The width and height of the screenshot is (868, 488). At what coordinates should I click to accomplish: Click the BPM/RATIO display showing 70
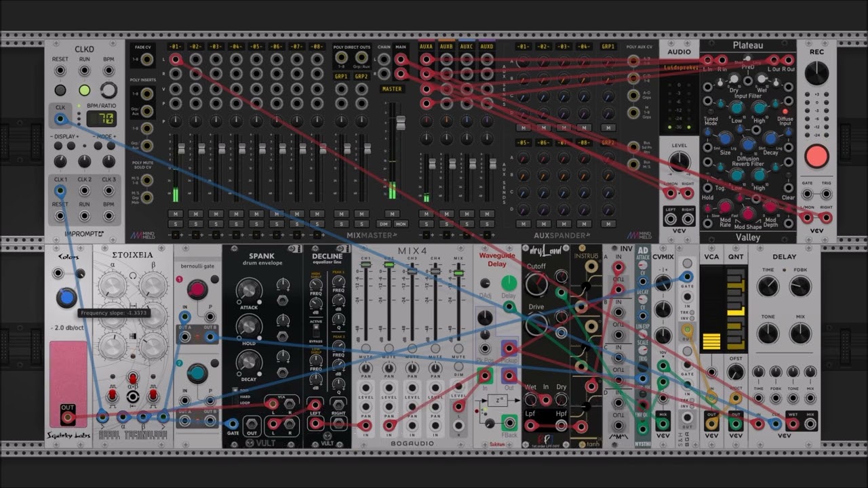pos(101,119)
